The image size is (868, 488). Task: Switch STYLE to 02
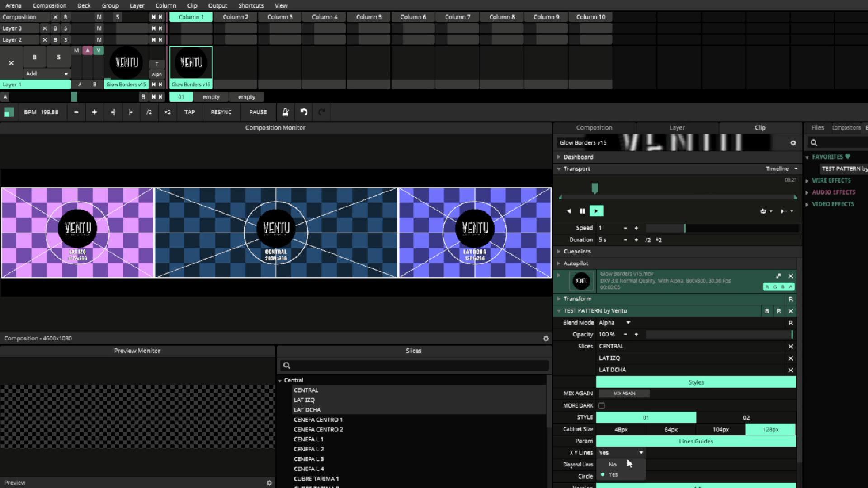pyautogui.click(x=746, y=418)
